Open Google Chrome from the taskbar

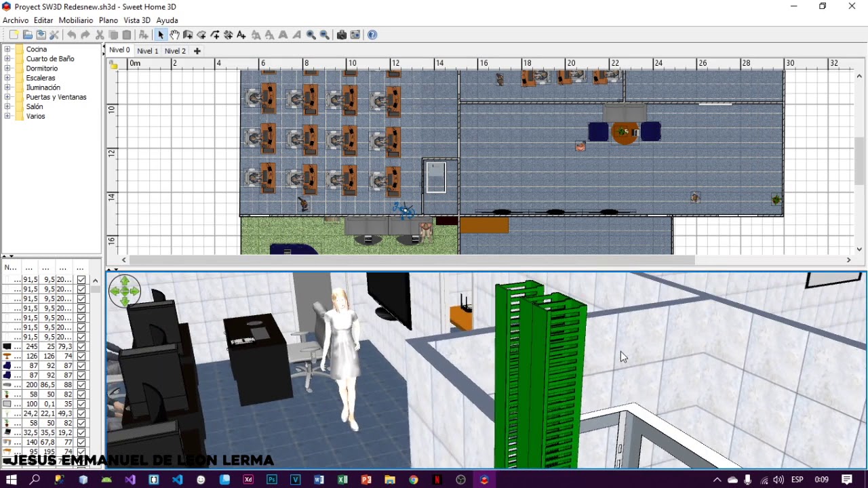point(414,480)
